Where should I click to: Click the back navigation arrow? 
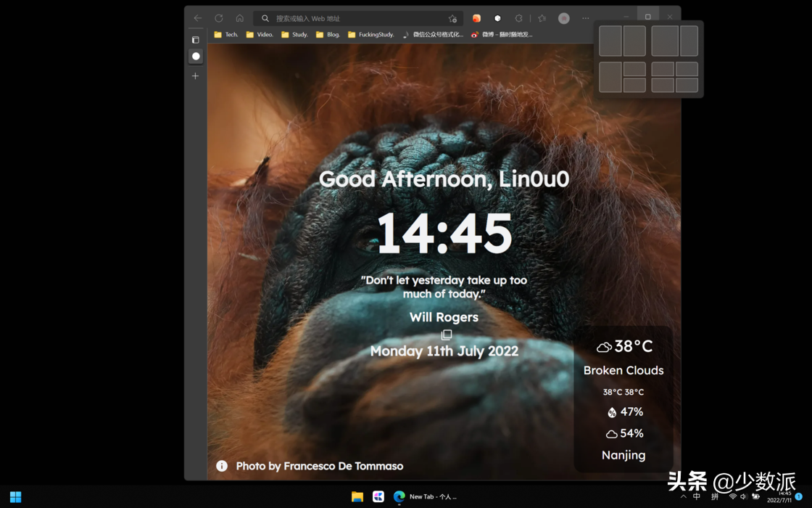196,17
